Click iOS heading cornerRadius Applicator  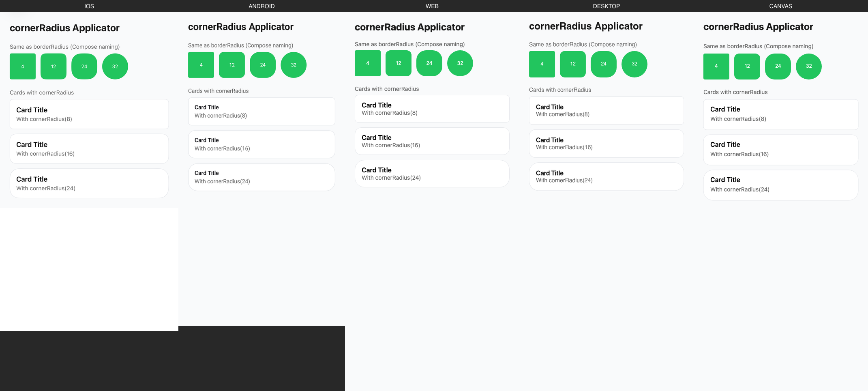(x=64, y=28)
